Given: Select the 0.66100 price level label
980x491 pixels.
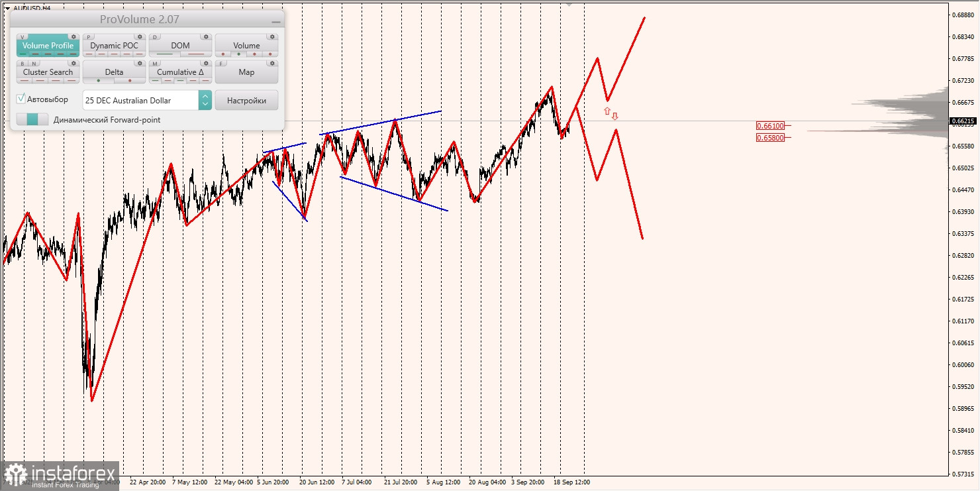Looking at the screenshot, I should click(770, 125).
